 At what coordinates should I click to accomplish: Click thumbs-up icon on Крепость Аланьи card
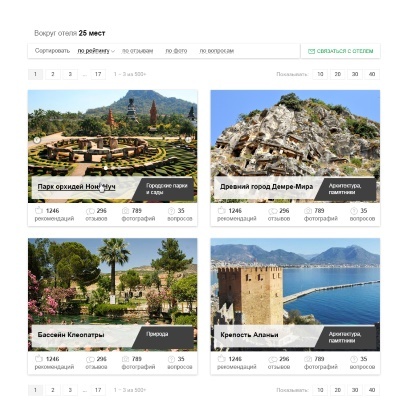222,359
